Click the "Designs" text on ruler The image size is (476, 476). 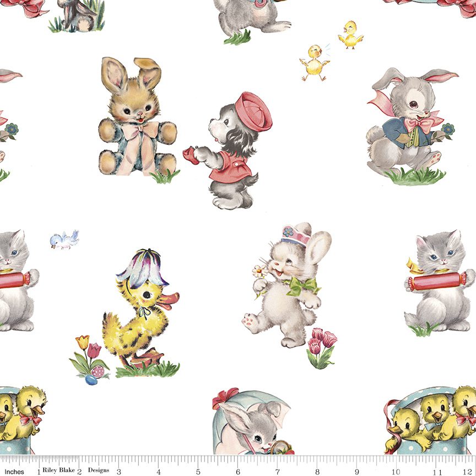click(x=99, y=470)
